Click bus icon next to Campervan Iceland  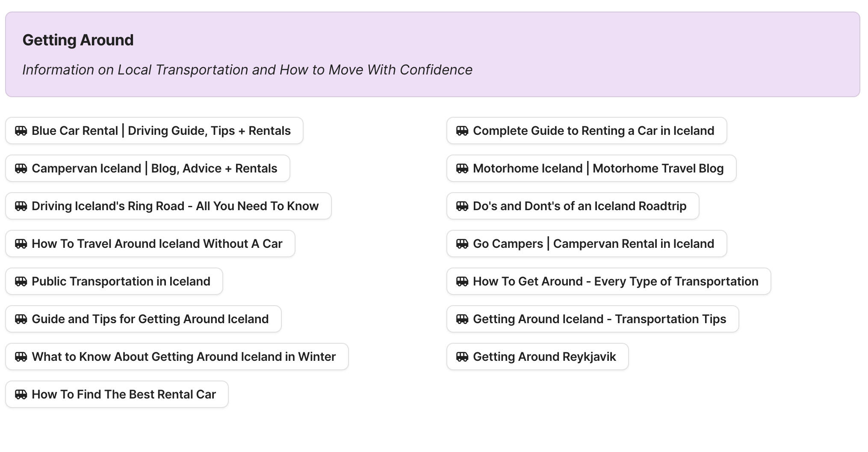21,168
